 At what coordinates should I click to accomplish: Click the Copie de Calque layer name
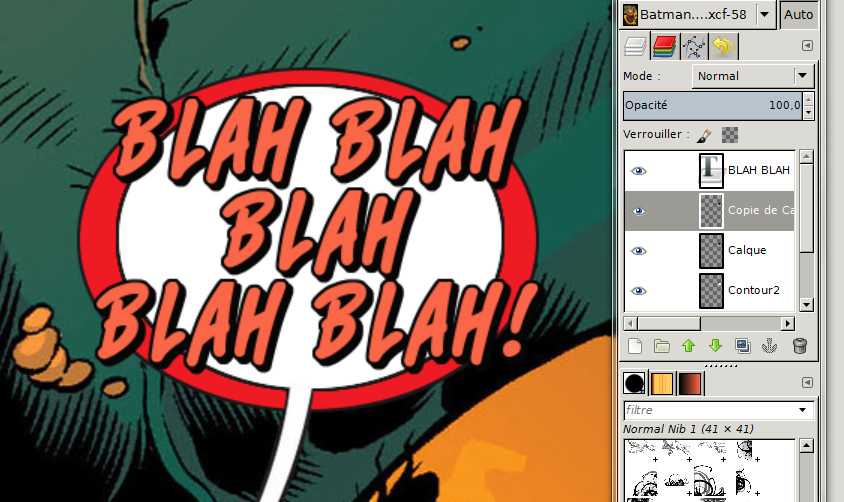[x=761, y=210]
